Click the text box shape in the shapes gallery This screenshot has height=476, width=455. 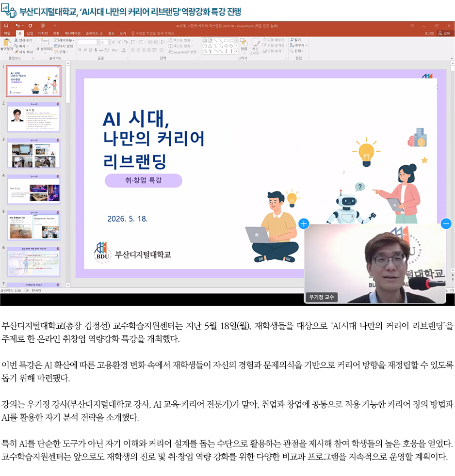click(x=205, y=40)
